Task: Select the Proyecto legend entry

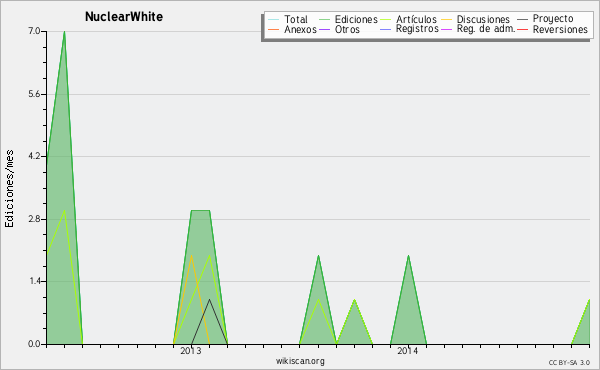Action: [545, 18]
